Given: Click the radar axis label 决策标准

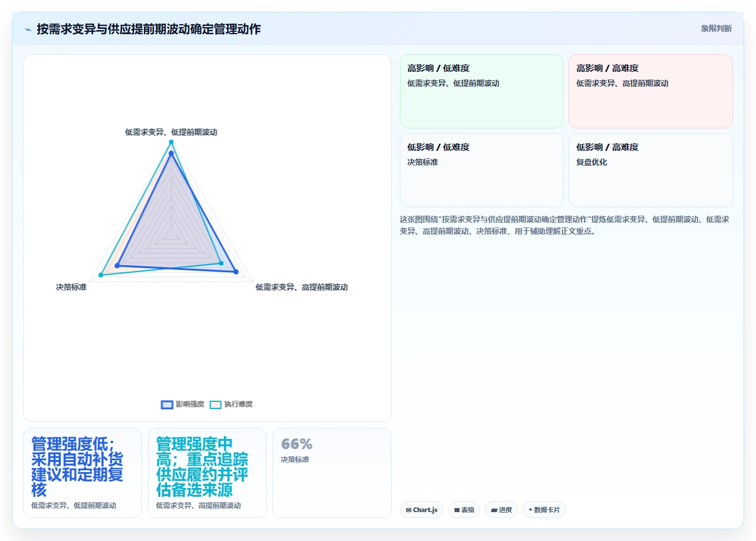Looking at the screenshot, I should pyautogui.click(x=71, y=287).
